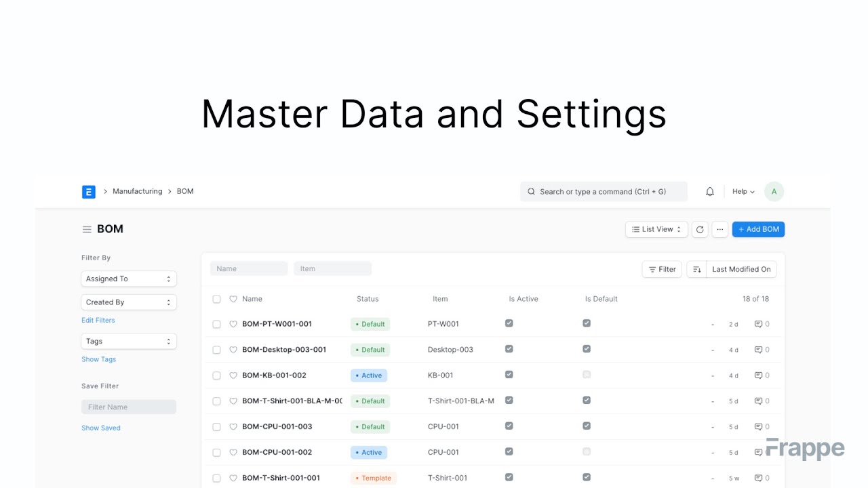Image resolution: width=868 pixels, height=488 pixels.
Task: Select the BOM-CPU-001-002 row checkbox
Action: coord(216,453)
